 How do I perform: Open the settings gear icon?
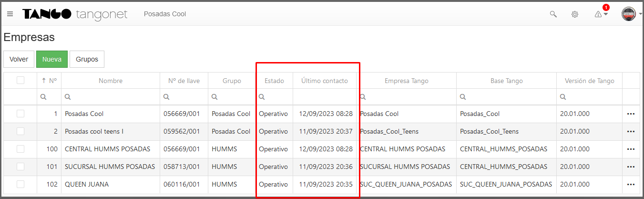click(x=575, y=14)
